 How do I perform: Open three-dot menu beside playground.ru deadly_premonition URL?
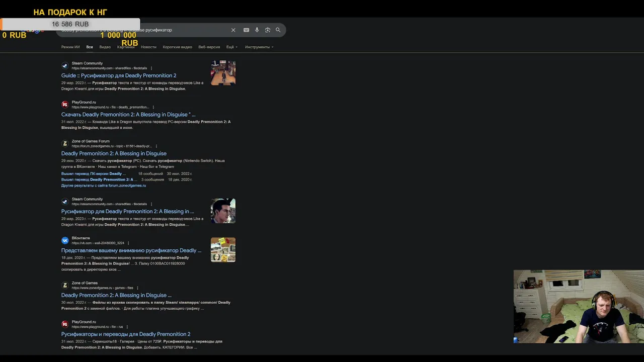pyautogui.click(x=153, y=107)
